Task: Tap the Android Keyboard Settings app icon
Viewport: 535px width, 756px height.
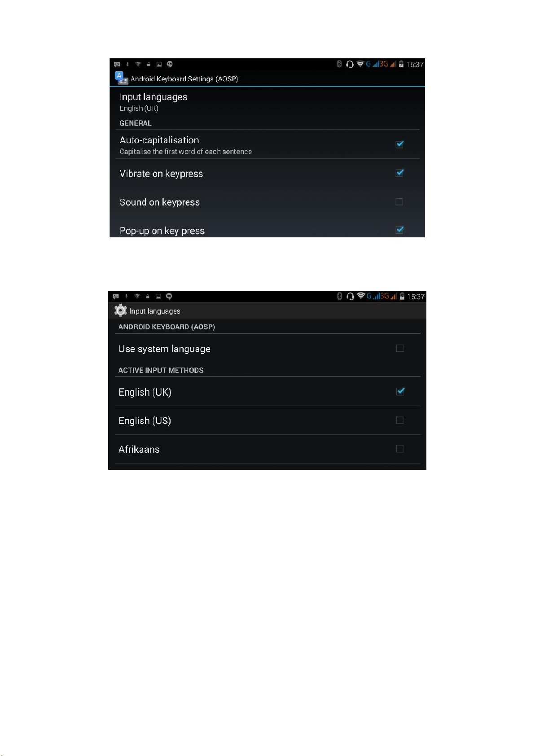Action: click(x=121, y=78)
